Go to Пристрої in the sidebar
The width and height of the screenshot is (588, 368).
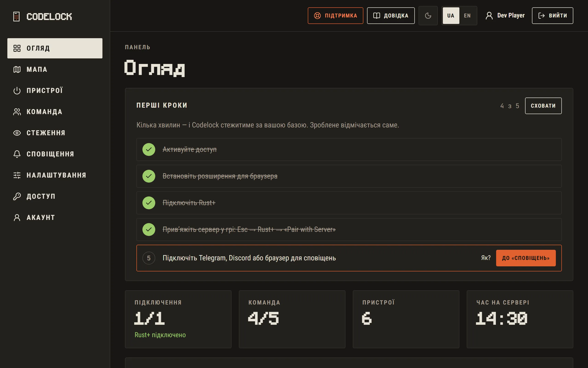55,91
